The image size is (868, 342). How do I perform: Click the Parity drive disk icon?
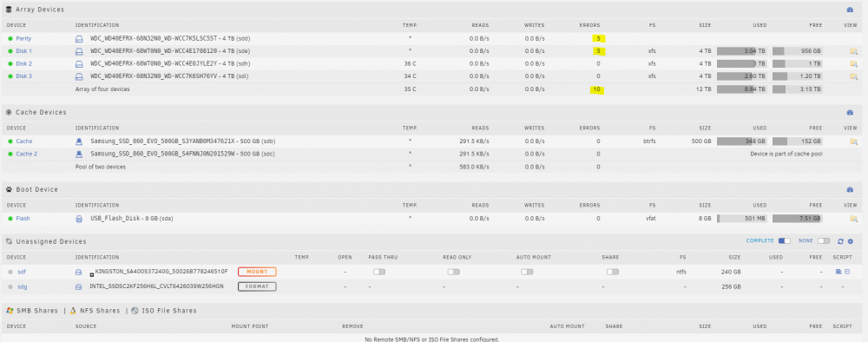click(79, 39)
